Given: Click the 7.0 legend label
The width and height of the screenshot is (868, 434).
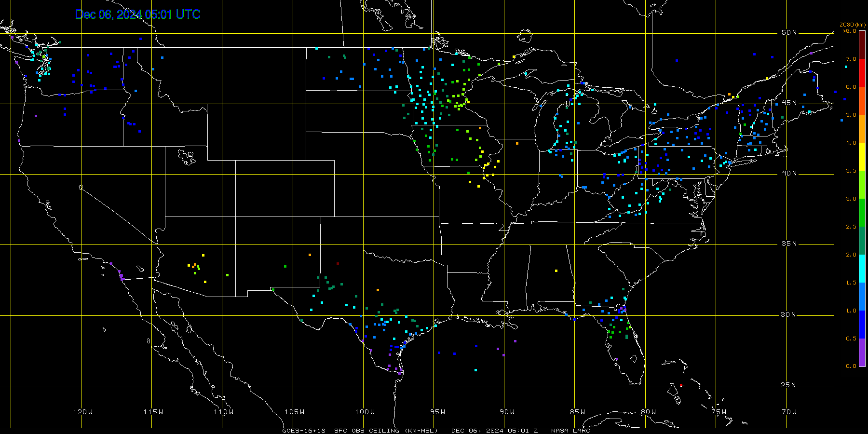Looking at the screenshot, I should 851,59.
